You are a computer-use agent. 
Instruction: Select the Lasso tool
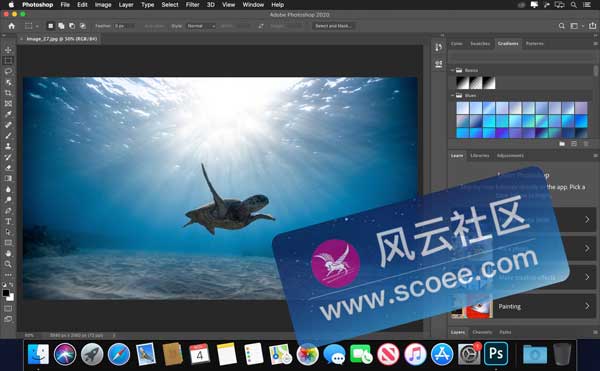coord(8,71)
